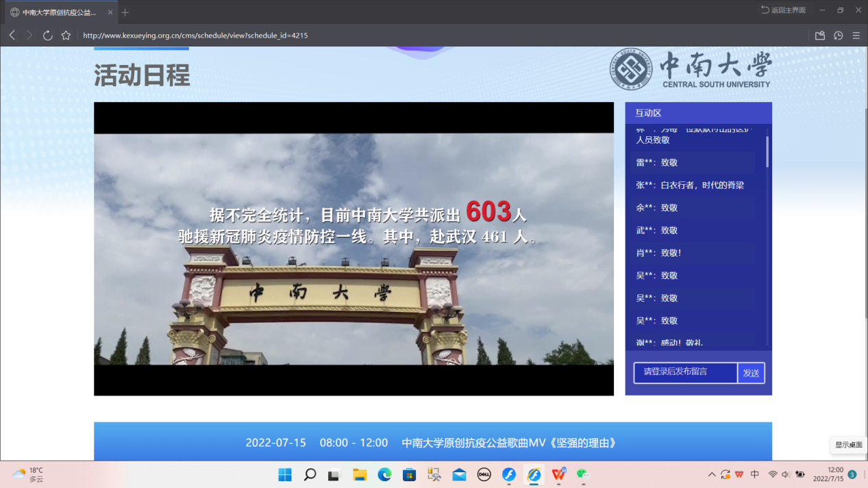This screenshot has width=868, height=488.
Task: Click the address bar URL
Action: pyautogui.click(x=195, y=36)
